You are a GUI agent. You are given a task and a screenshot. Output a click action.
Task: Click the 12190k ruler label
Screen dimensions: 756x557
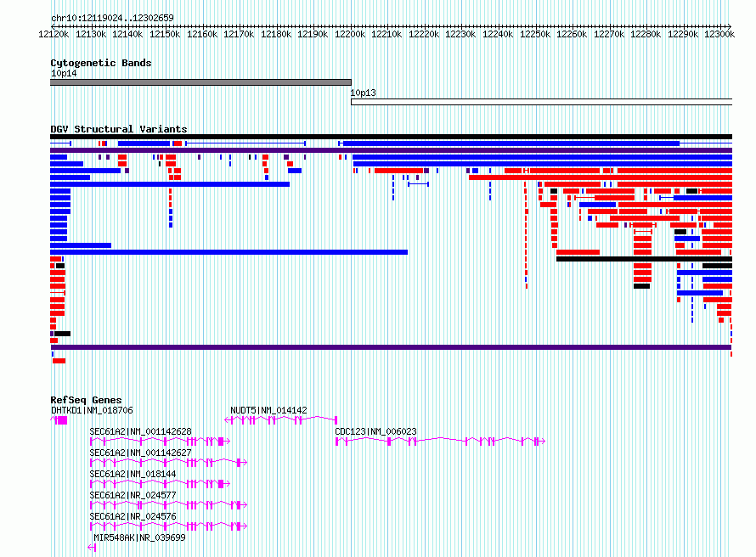click(313, 34)
